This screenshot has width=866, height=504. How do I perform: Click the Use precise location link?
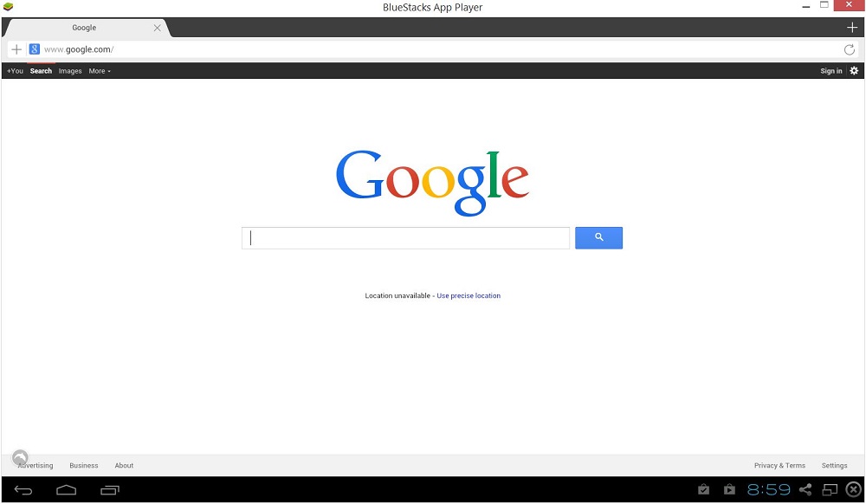click(469, 296)
